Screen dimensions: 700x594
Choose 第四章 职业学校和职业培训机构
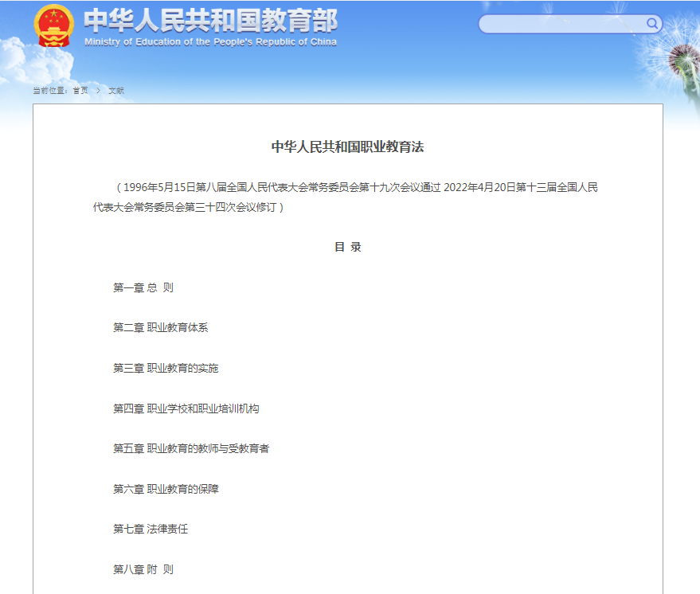(186, 408)
